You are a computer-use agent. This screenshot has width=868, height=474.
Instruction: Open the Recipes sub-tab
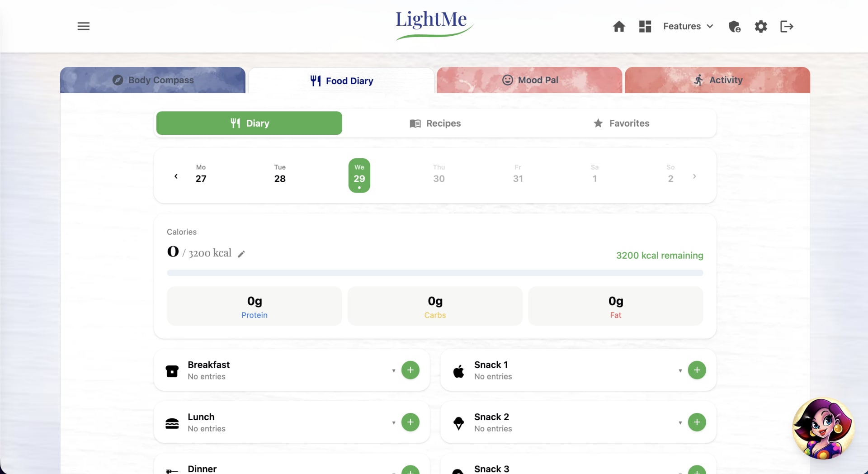click(435, 123)
